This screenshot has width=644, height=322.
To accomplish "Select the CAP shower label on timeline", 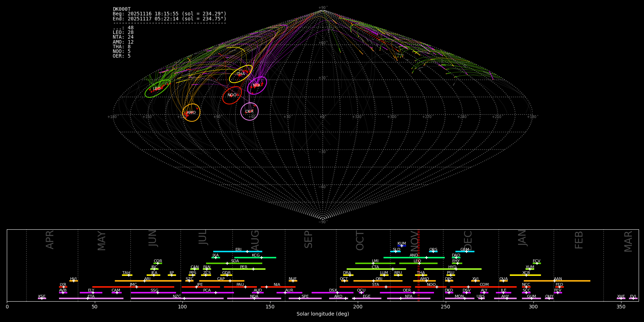I will (x=221, y=279).
